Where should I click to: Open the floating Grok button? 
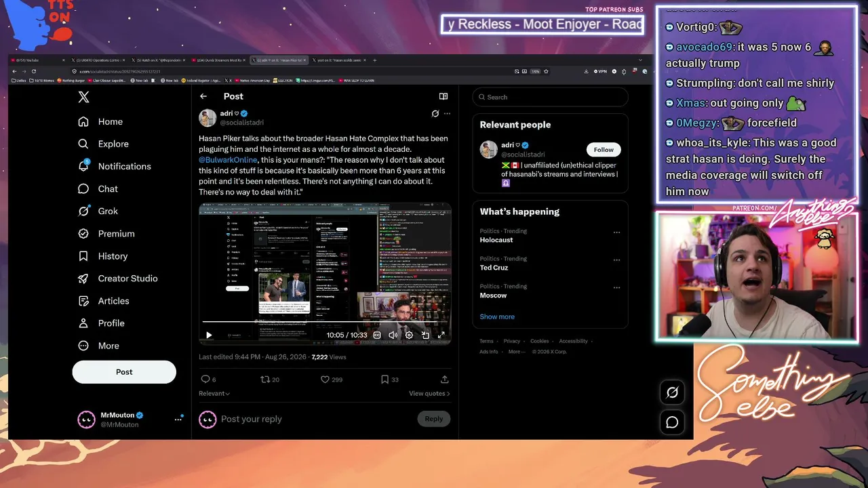click(672, 392)
